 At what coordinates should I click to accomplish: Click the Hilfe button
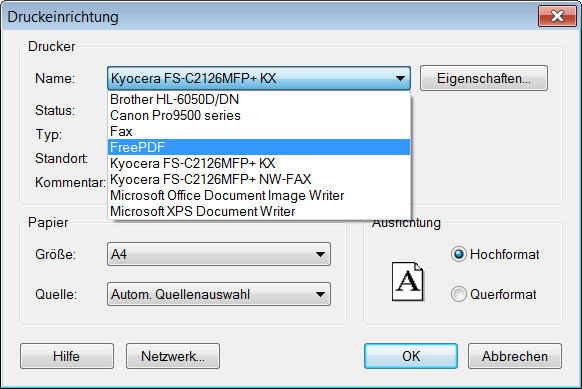[x=67, y=356]
